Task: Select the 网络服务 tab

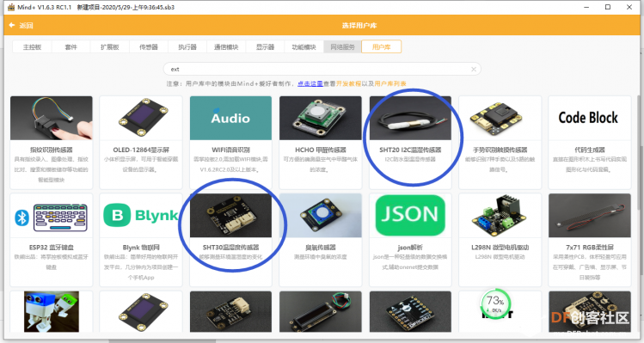Action: click(342, 46)
